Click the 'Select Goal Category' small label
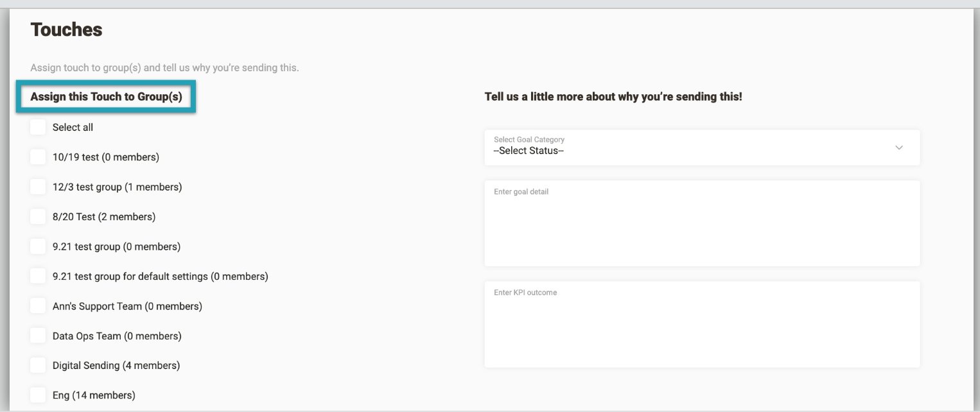The width and height of the screenshot is (980, 412). point(529,139)
